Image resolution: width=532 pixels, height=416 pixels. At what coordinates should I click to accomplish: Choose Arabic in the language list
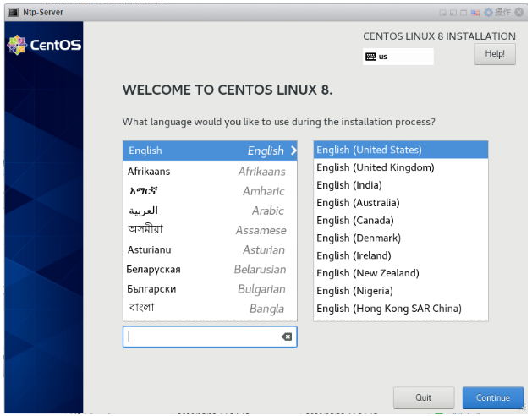pos(209,211)
